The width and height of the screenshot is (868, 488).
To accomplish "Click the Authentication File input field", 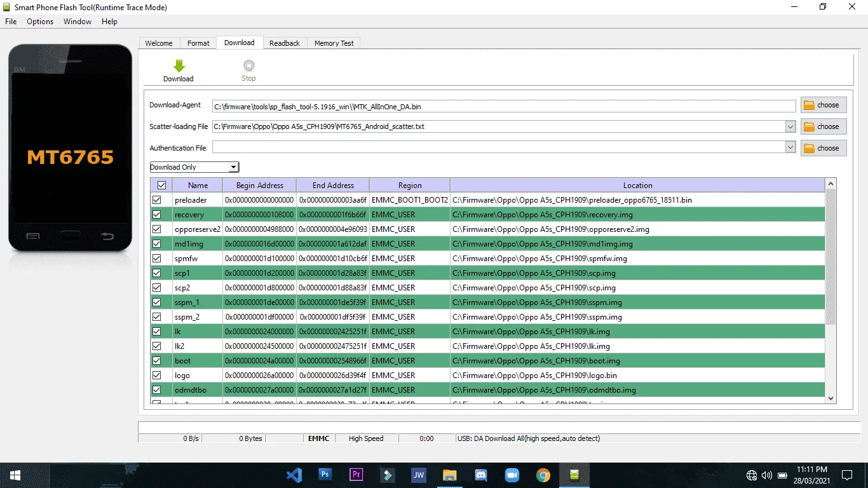I will pyautogui.click(x=499, y=148).
